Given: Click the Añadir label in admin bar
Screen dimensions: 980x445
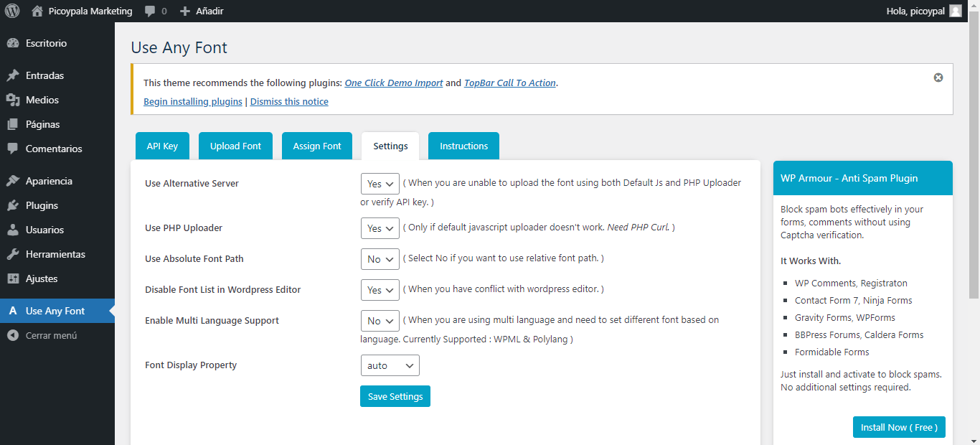Looking at the screenshot, I should point(209,11).
